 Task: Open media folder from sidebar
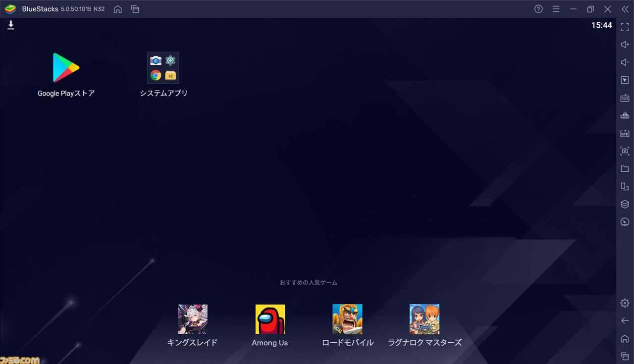[625, 169]
